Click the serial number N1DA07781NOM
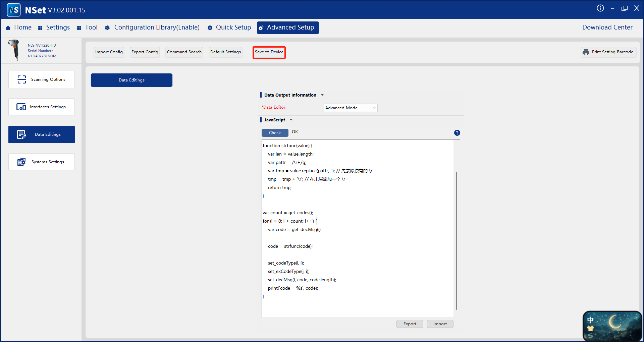Viewport: 644px width, 342px height. [42, 56]
